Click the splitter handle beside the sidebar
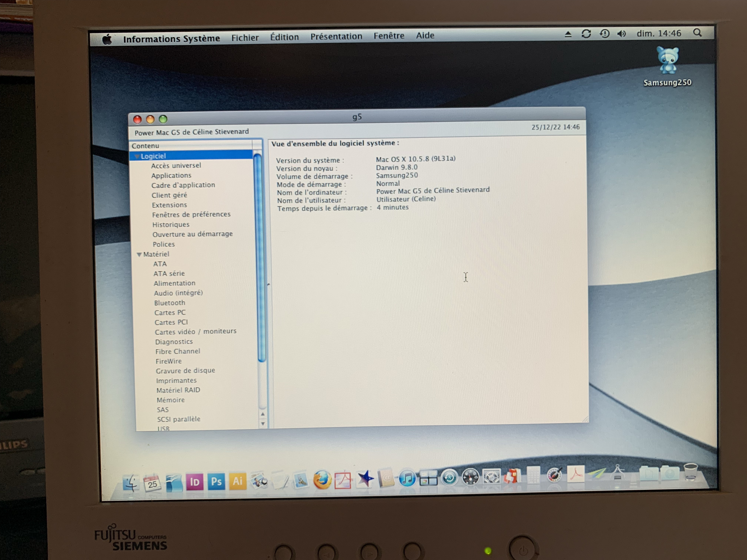The image size is (747, 560). [x=269, y=284]
